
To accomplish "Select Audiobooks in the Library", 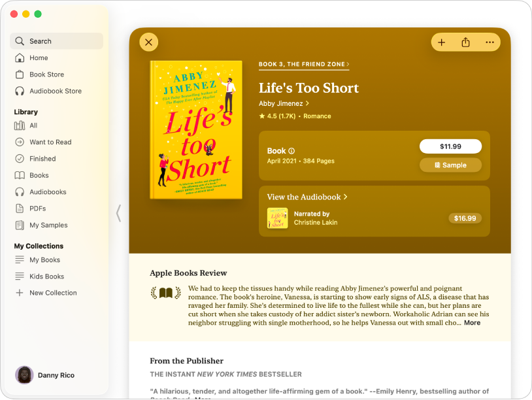I will click(x=56, y=192).
